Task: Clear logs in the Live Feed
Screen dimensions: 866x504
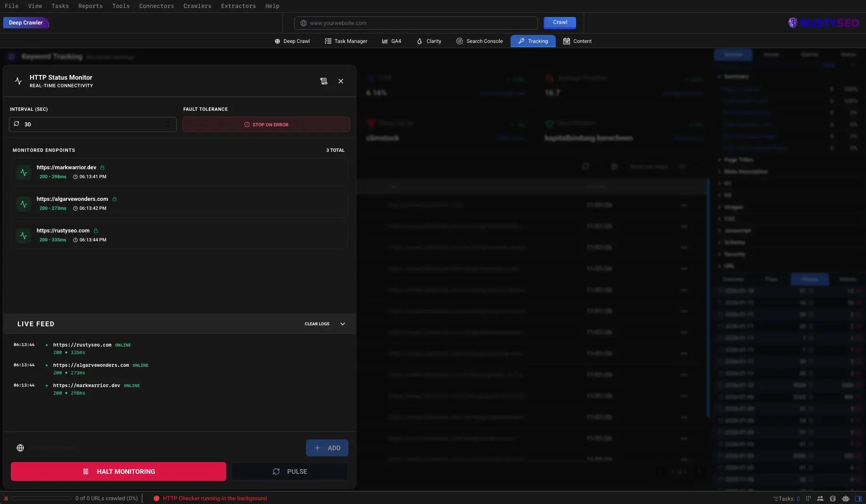Action: [x=317, y=324]
